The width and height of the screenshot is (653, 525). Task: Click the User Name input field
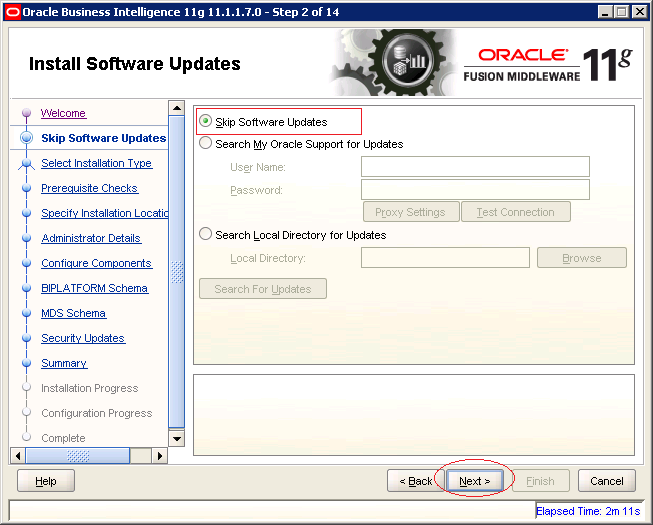pos(475,167)
